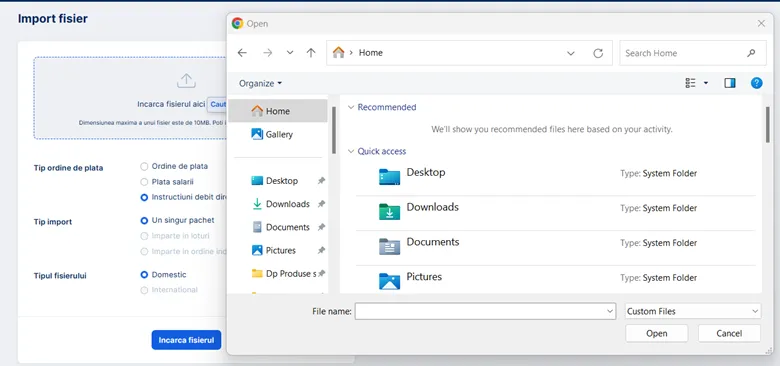The image size is (780, 366).
Task: Select Documents in the navigation pane
Action: [288, 227]
